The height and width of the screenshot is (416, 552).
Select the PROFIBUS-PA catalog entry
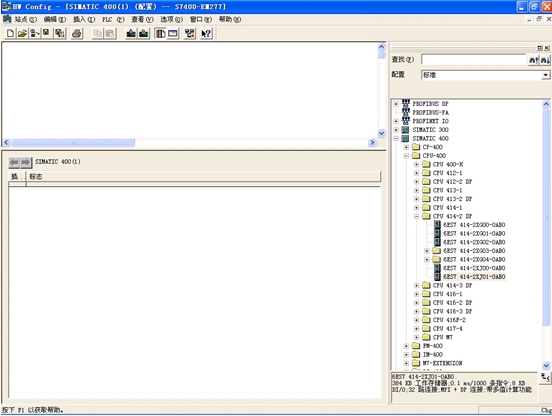point(430,113)
